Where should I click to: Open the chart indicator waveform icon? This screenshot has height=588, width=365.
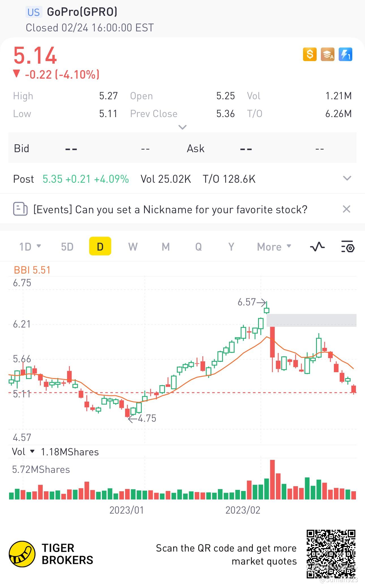click(317, 247)
